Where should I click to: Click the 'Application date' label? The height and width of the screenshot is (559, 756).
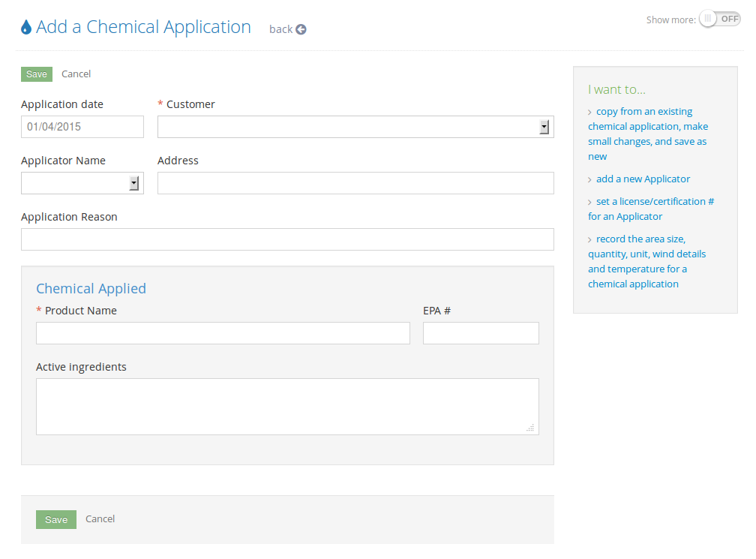coord(62,104)
